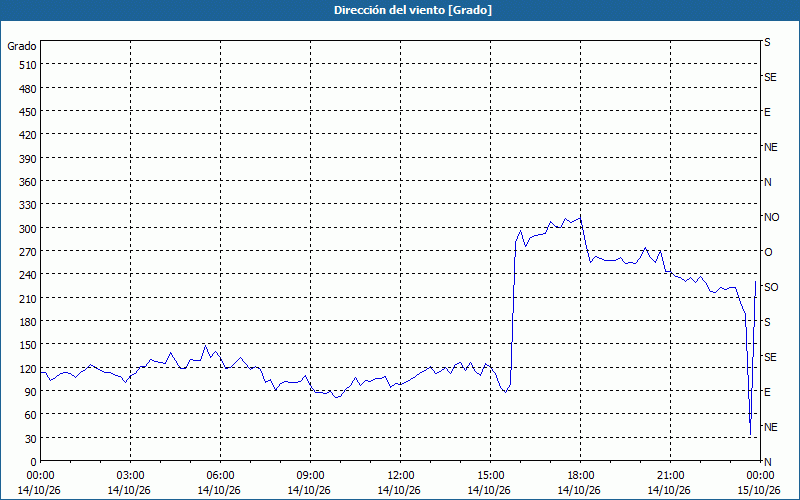Click the 00:00 label above 14/10/26
Screen dimensions: 800x500
point(40,476)
